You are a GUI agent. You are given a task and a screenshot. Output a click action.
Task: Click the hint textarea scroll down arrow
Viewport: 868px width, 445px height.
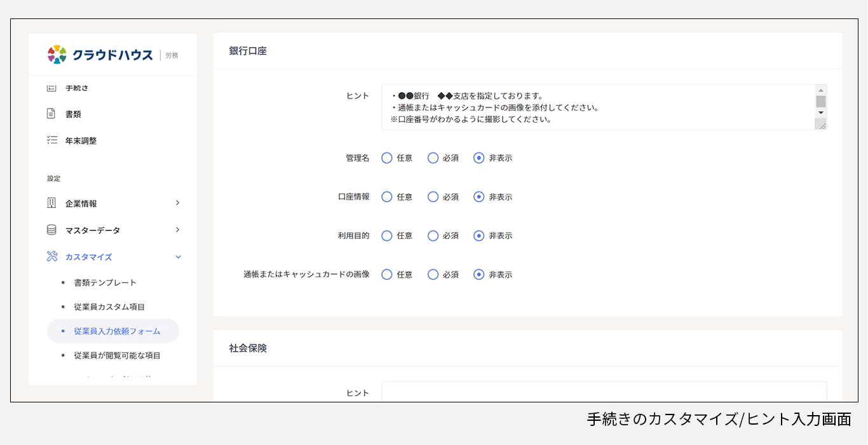click(821, 113)
